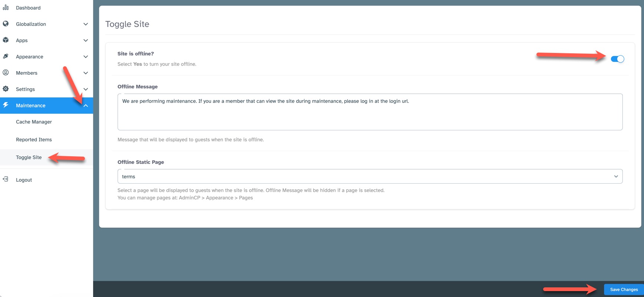Click the Logout icon in sidebar

pyautogui.click(x=6, y=179)
